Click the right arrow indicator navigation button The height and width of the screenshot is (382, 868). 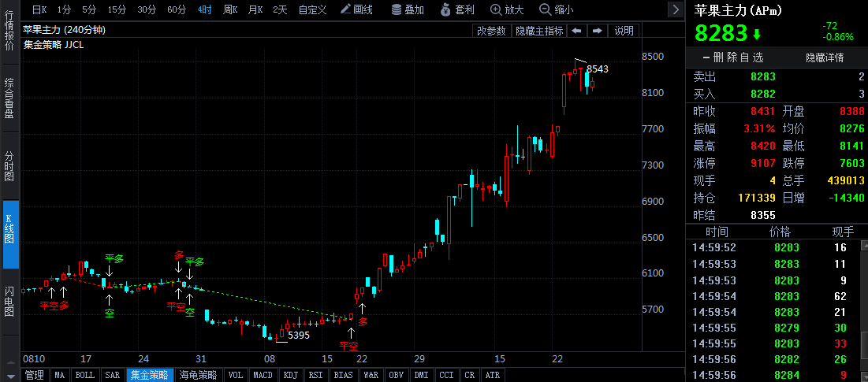tap(597, 31)
